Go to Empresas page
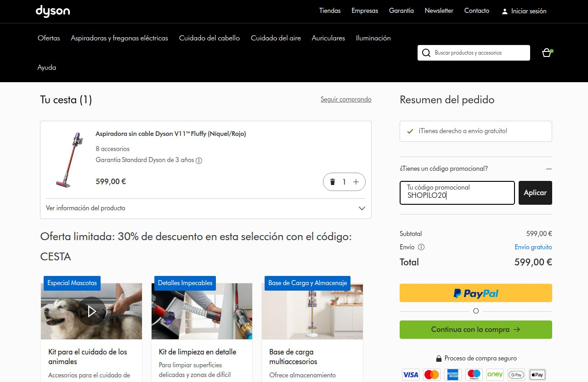Image resolution: width=588 pixels, height=382 pixels. [x=365, y=11]
